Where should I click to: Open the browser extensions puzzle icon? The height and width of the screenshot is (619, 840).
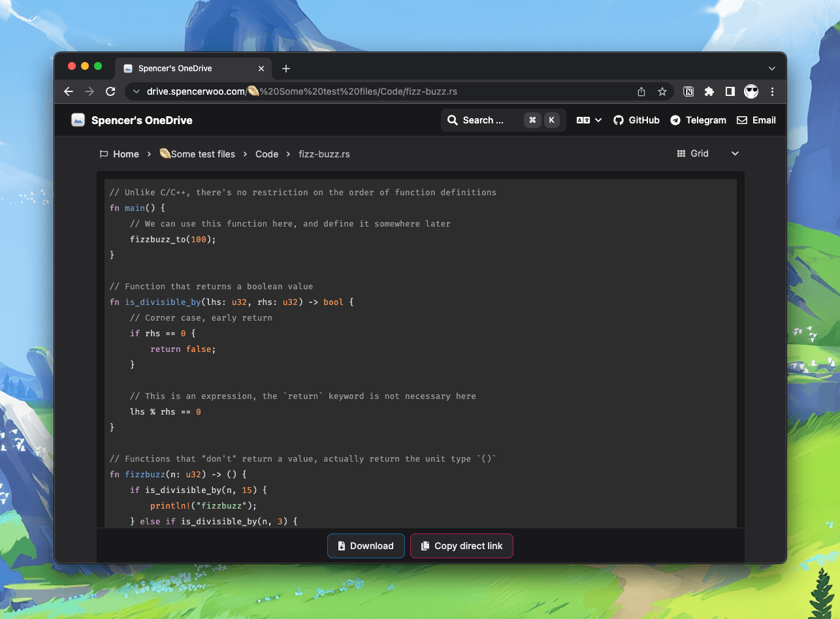[x=709, y=91]
